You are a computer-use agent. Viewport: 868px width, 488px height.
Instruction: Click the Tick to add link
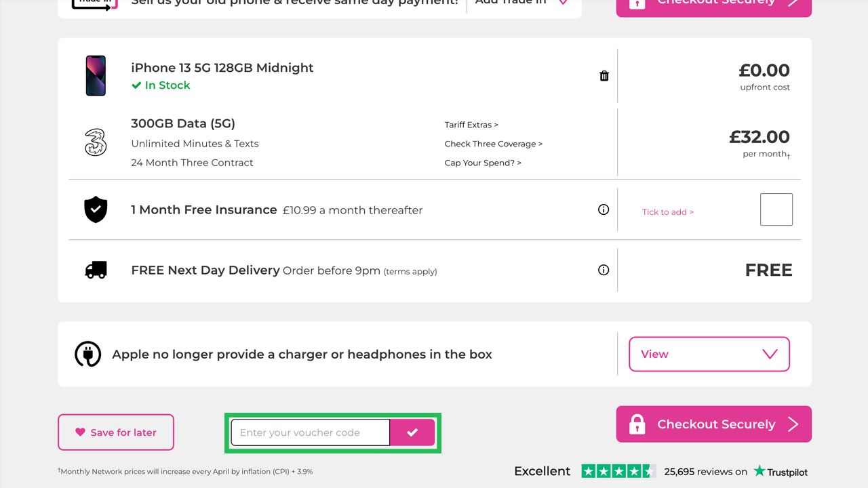pos(668,212)
